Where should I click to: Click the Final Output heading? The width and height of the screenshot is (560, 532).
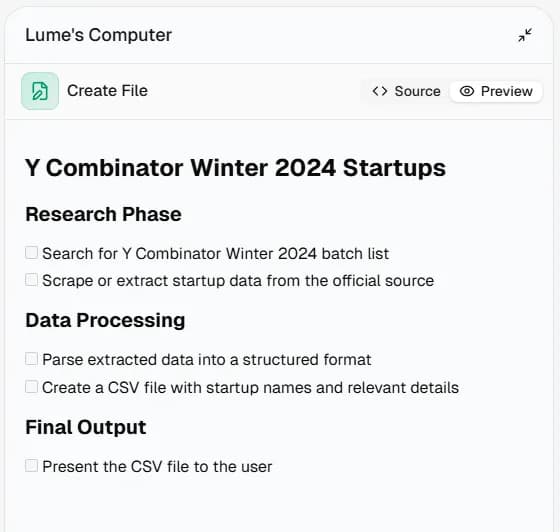click(x=86, y=427)
